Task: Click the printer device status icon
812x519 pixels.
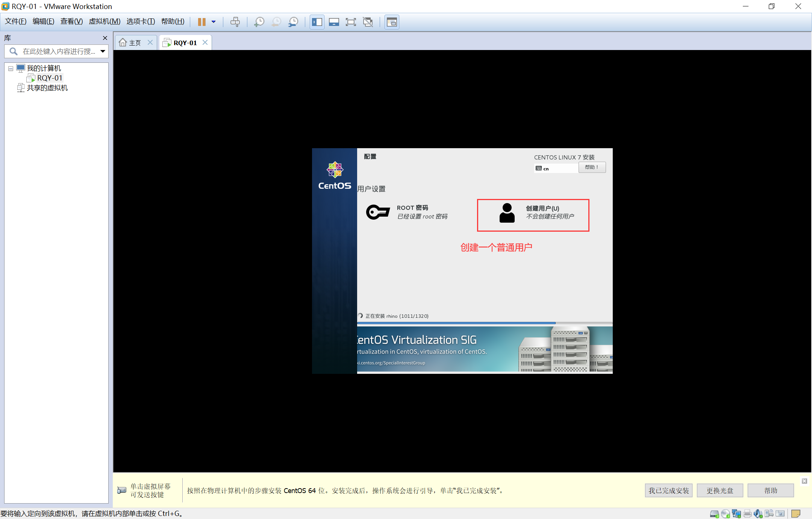Action: tap(747, 513)
